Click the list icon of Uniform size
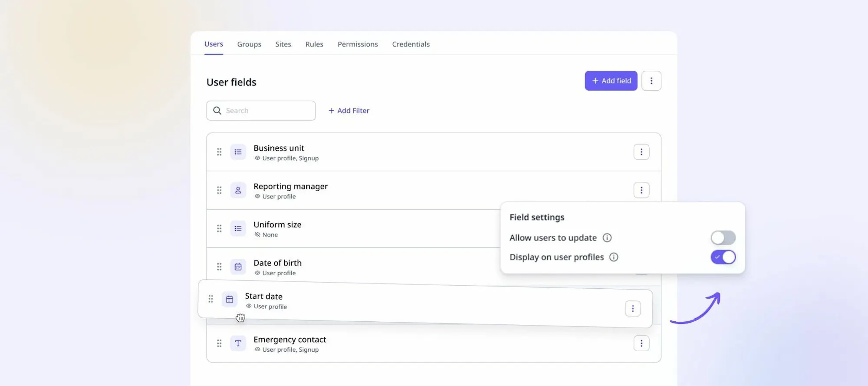 238,228
